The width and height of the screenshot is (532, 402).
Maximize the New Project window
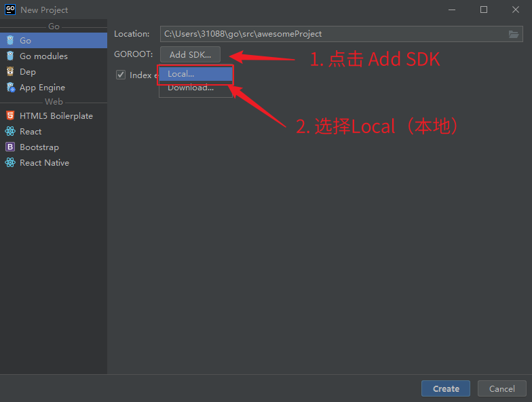tap(483, 10)
